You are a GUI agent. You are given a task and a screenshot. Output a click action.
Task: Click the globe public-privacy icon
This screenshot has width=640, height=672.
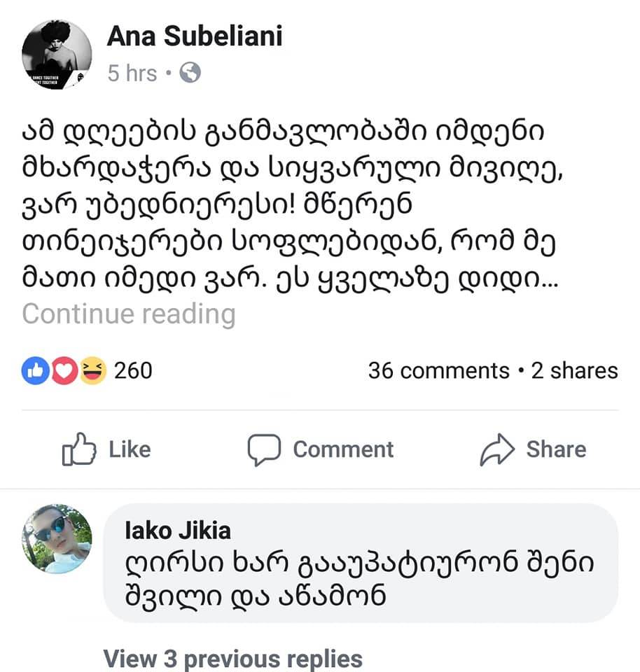[190, 73]
